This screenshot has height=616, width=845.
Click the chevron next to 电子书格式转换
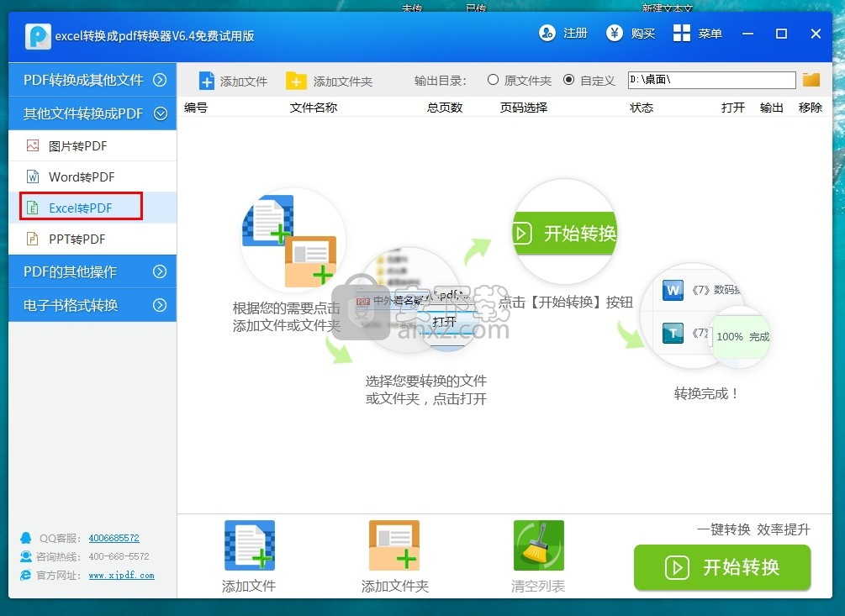click(160, 305)
